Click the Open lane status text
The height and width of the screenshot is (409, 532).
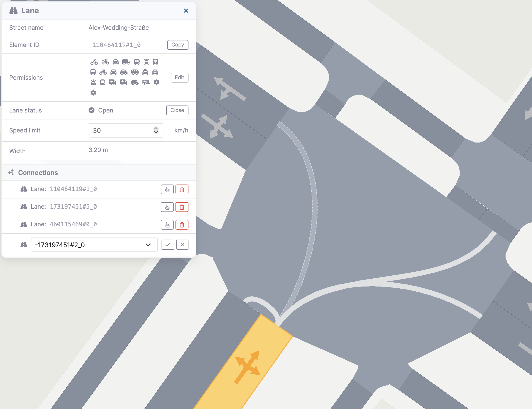click(x=106, y=111)
